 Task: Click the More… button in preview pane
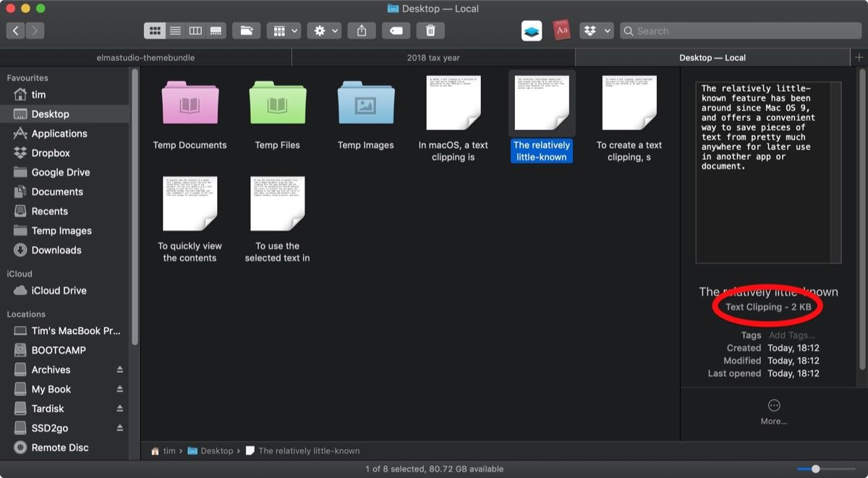(x=773, y=411)
